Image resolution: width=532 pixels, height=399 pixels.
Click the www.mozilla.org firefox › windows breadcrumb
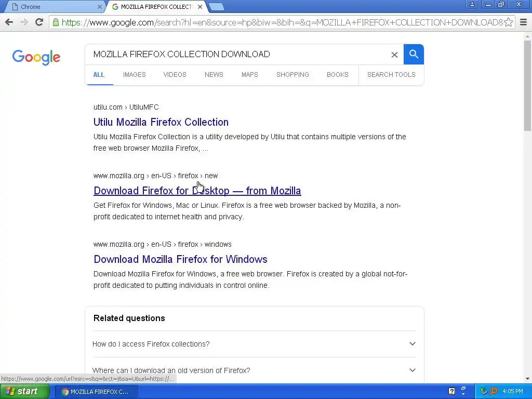click(163, 244)
